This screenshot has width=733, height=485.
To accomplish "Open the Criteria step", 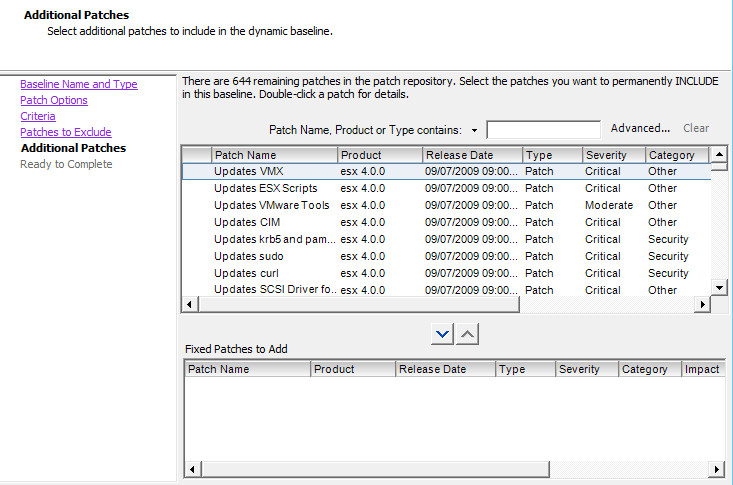I will (x=38, y=116).
